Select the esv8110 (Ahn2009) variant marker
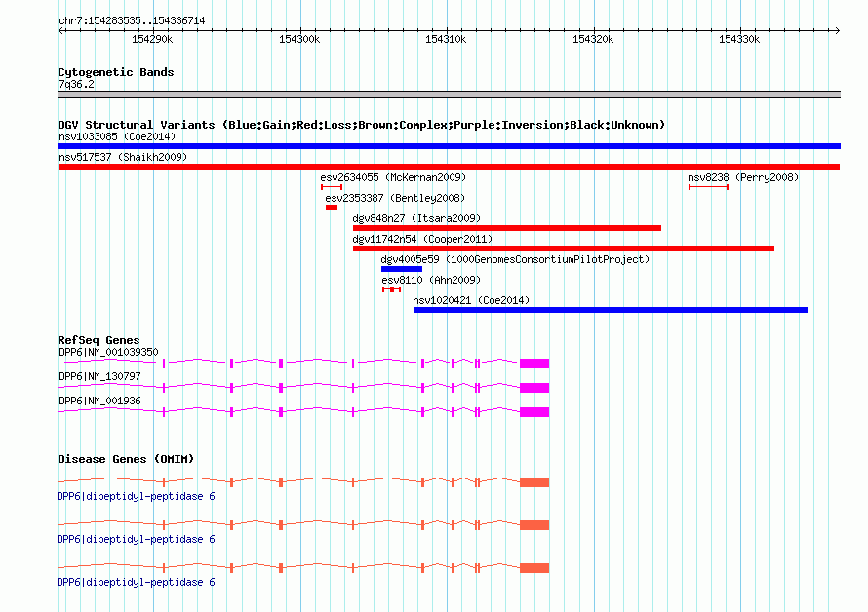 click(391, 289)
